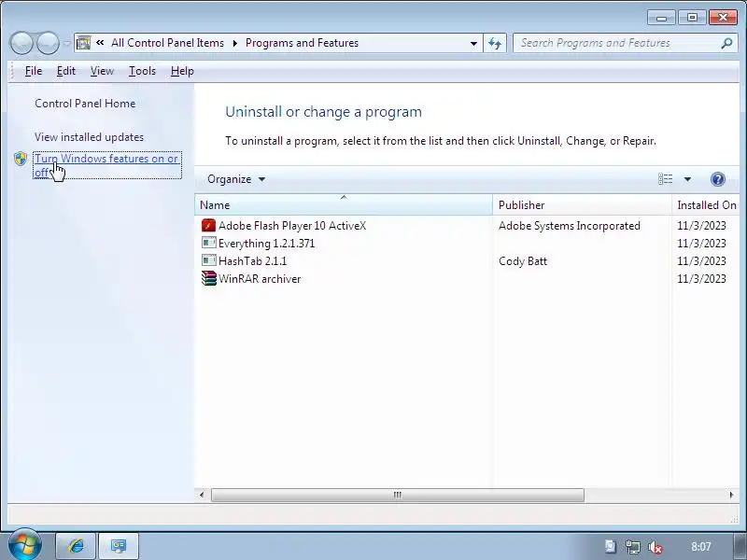Click the Show desktop button at taskbar end
Viewport: 747px width, 560px height.
(740, 546)
